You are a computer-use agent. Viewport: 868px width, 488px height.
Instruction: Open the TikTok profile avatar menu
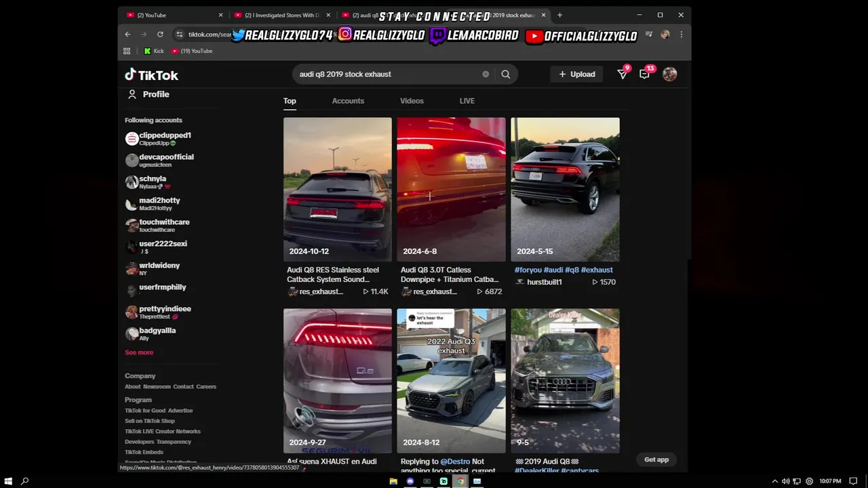click(670, 75)
